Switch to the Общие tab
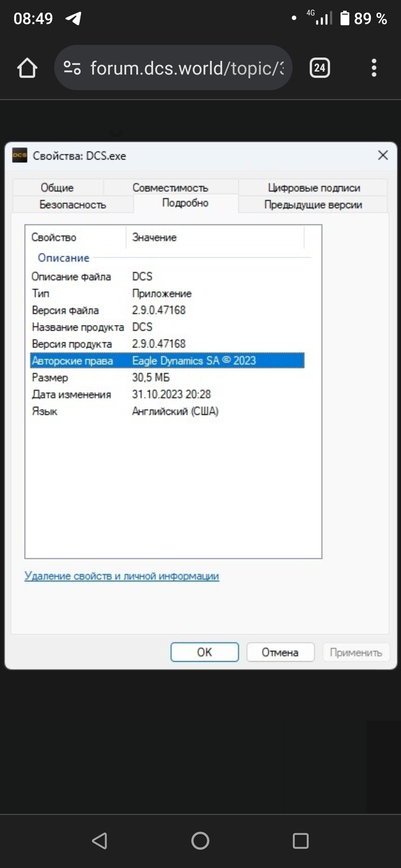401x868 pixels. pyautogui.click(x=58, y=188)
